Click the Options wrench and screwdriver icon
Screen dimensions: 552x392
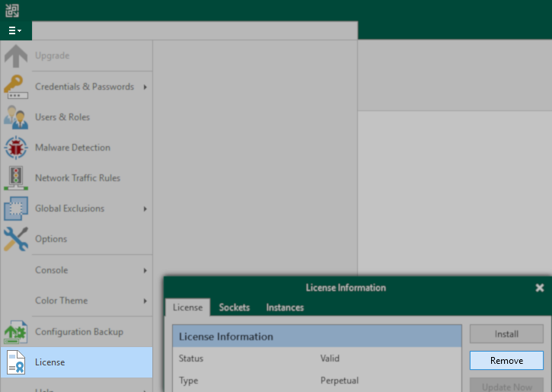coord(16,239)
